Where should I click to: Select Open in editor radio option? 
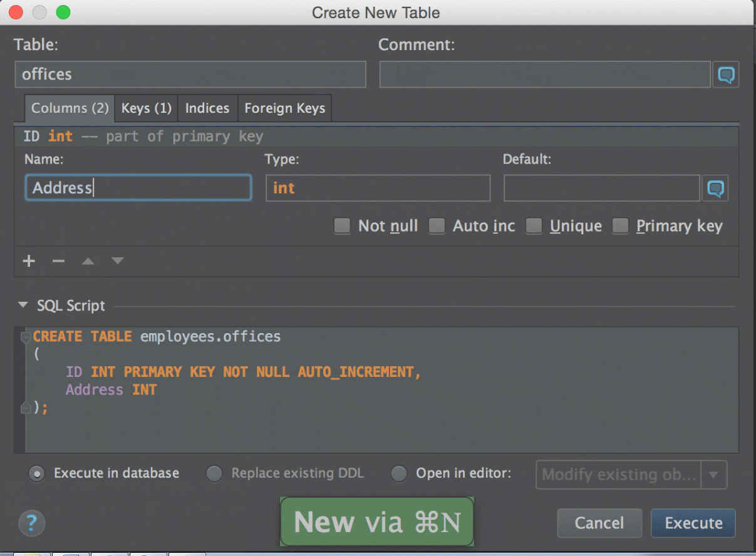(x=399, y=473)
